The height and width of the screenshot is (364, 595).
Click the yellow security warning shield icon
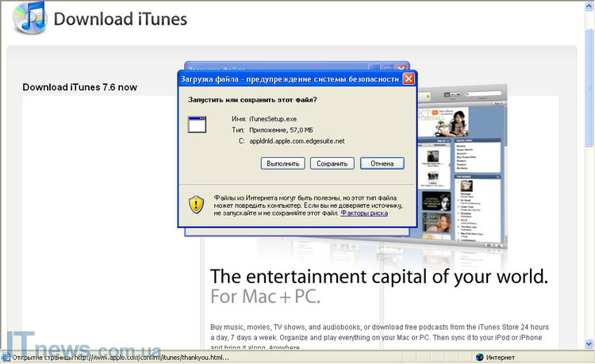(197, 204)
